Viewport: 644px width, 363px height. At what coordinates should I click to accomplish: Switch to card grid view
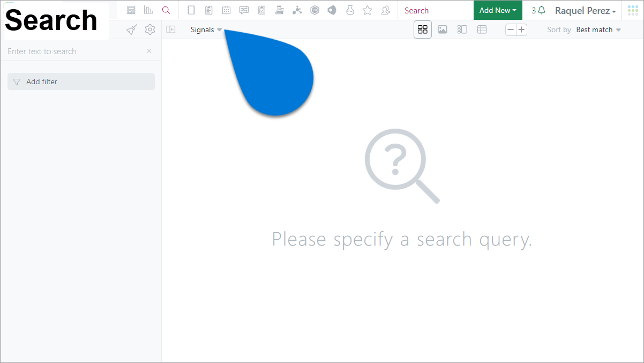point(423,29)
